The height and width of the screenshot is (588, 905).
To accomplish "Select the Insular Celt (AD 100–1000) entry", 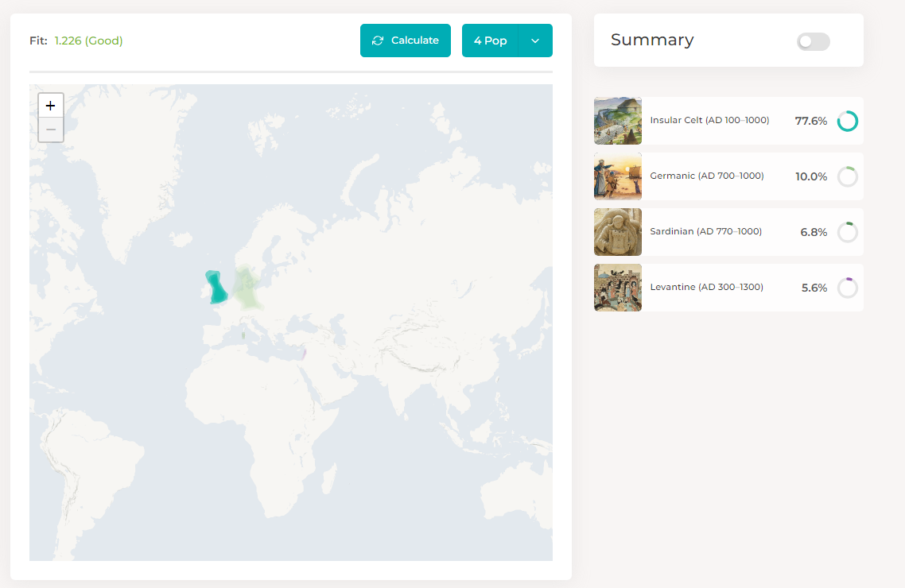I will (728, 121).
